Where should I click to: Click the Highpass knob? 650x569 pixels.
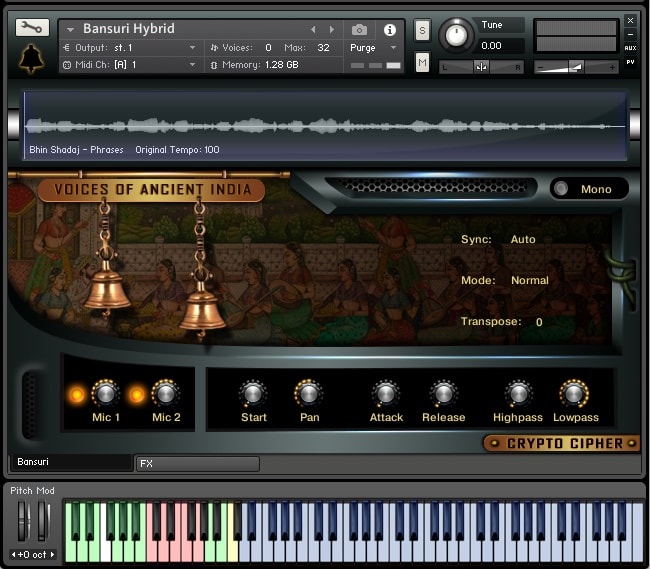(x=518, y=393)
